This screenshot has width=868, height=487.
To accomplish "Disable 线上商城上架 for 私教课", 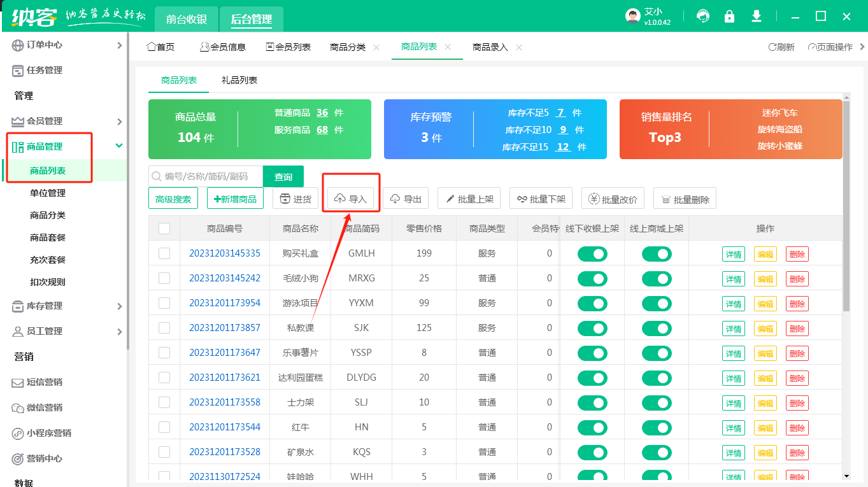I will pos(657,328).
